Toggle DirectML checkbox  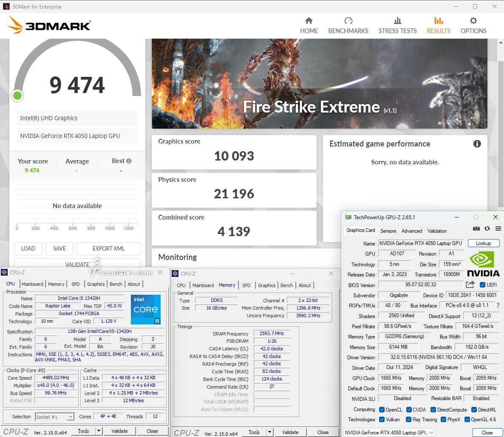coord(474,410)
